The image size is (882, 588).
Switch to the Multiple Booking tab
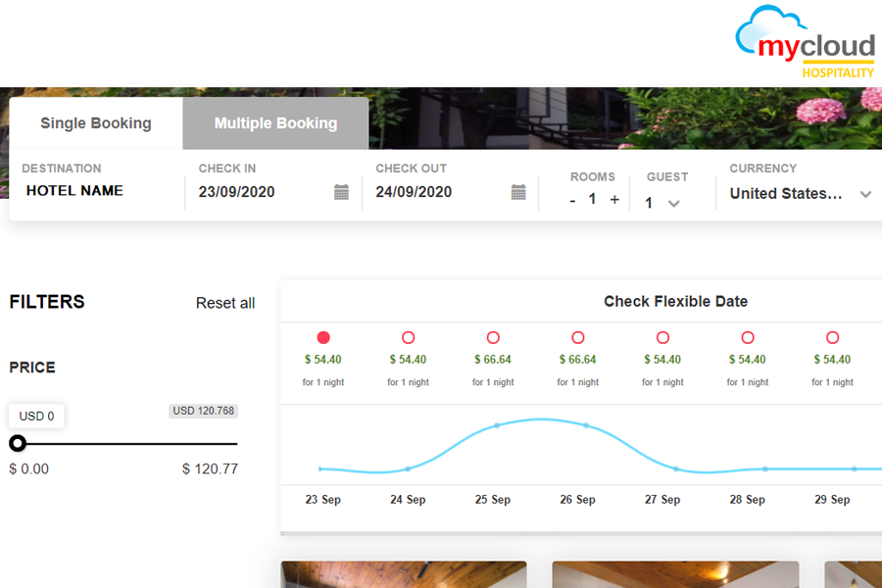[275, 123]
